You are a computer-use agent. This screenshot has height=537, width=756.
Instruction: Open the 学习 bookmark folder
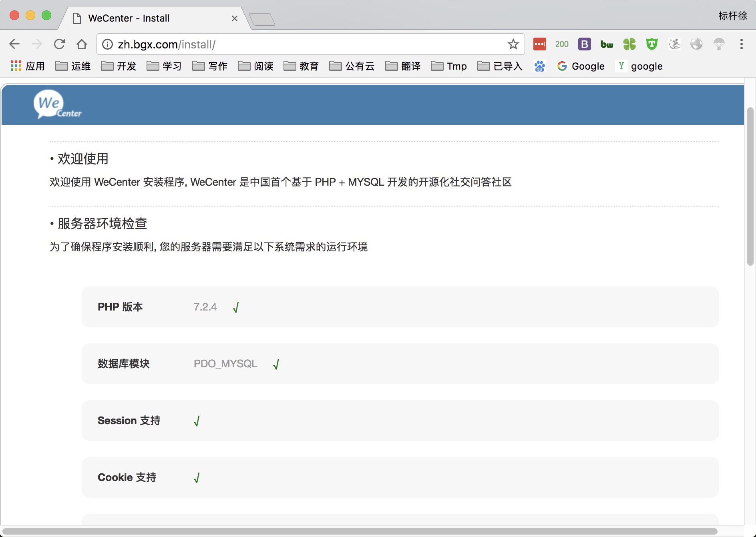pyautogui.click(x=164, y=66)
